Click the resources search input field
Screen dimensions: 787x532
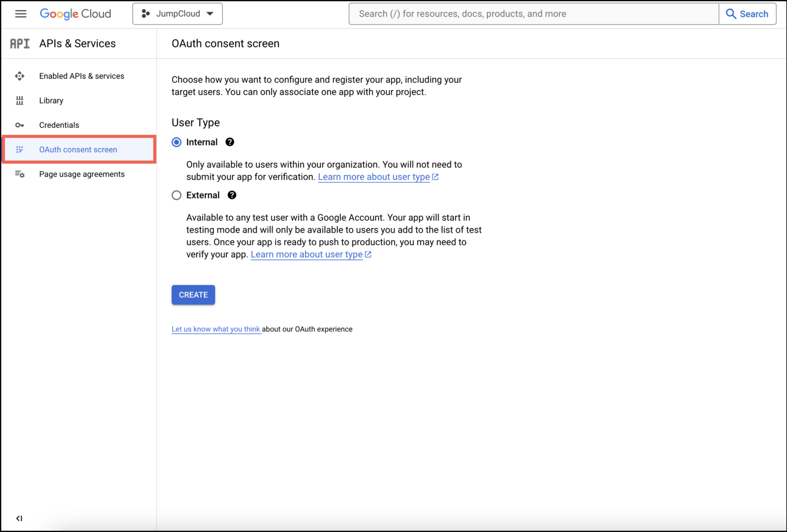[533, 14]
